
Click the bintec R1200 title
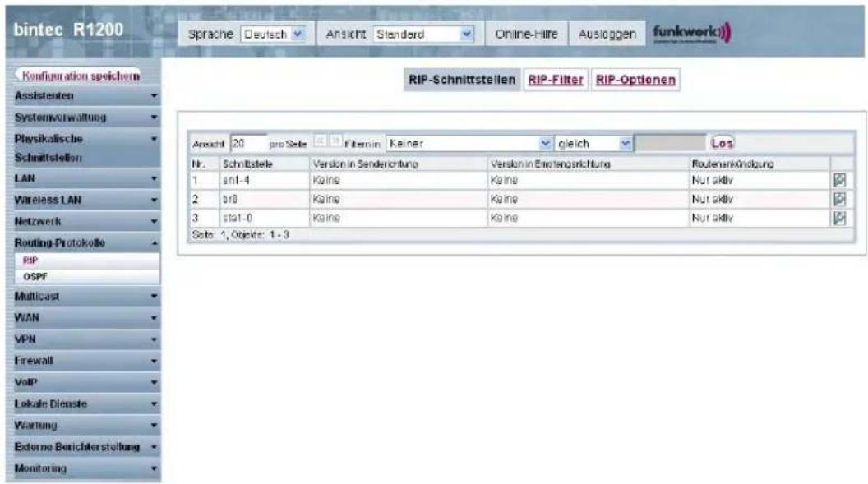pyautogui.click(x=68, y=30)
